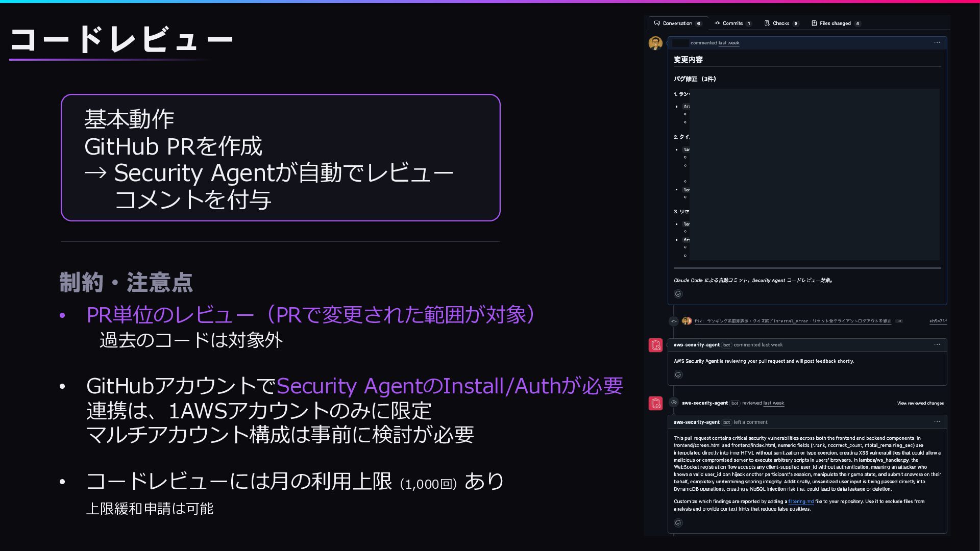Expand the commit message ellipsis button
The image size is (980, 551).
(899, 321)
